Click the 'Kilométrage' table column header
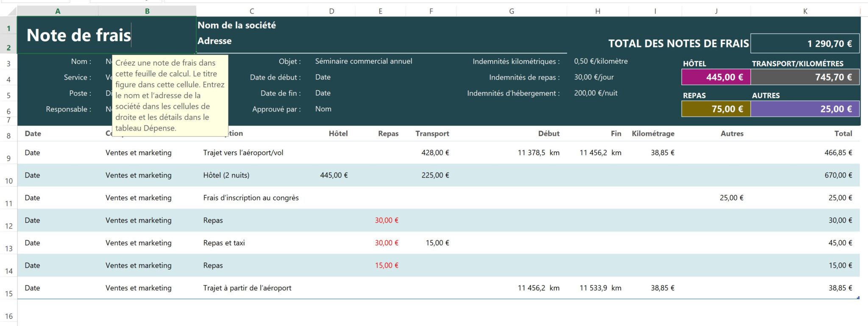Viewport: 868px width, 326px height. tap(653, 134)
